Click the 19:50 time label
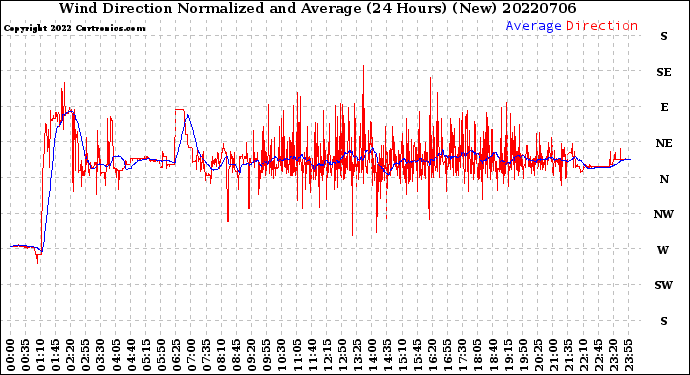The image size is (690, 375). pos(523,355)
